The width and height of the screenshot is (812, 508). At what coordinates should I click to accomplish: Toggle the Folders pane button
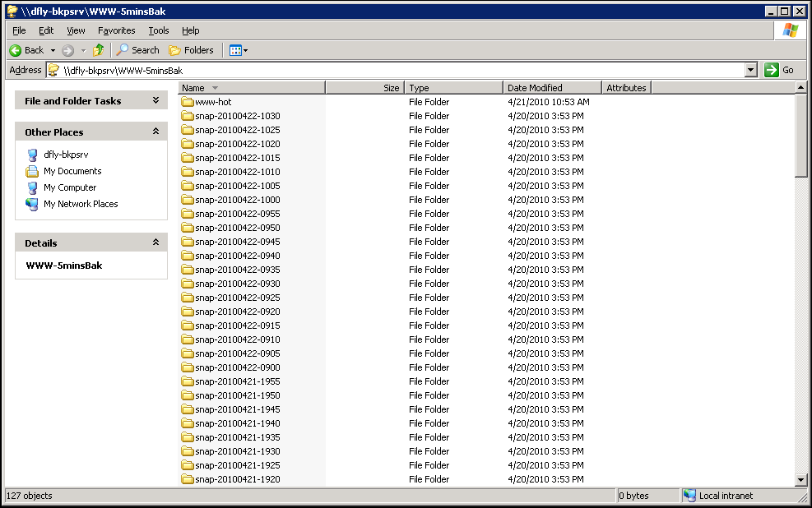click(191, 50)
